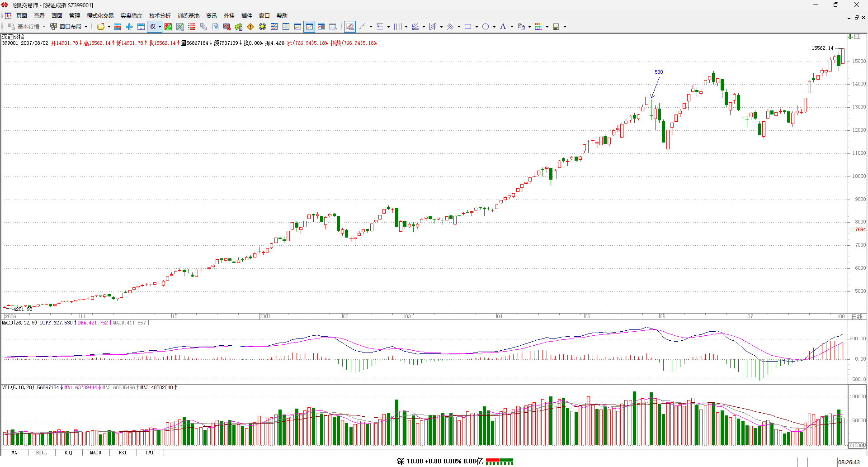
Task: Click the yellow sun-shaped toolbar icon
Action: pyautogui.click(x=262, y=27)
